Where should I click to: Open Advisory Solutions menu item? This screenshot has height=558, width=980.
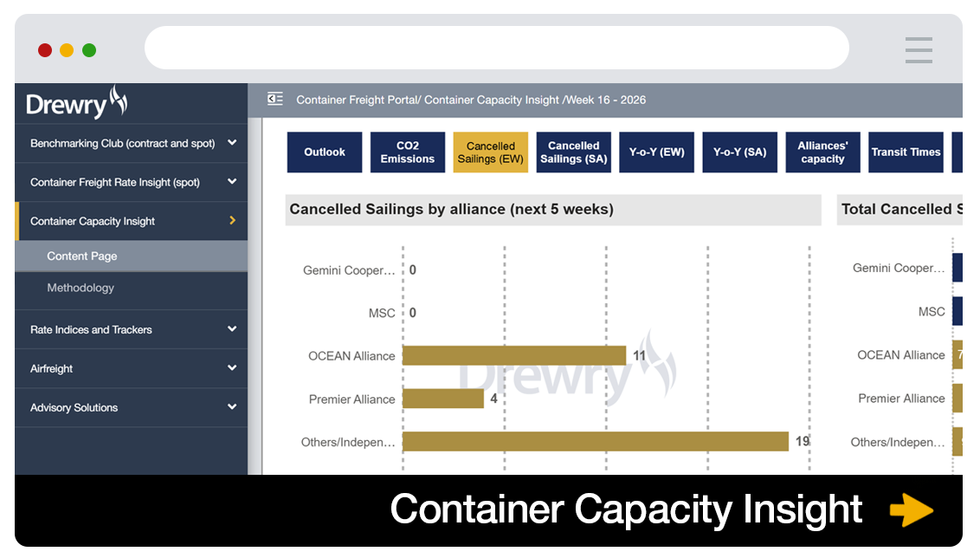(x=132, y=407)
